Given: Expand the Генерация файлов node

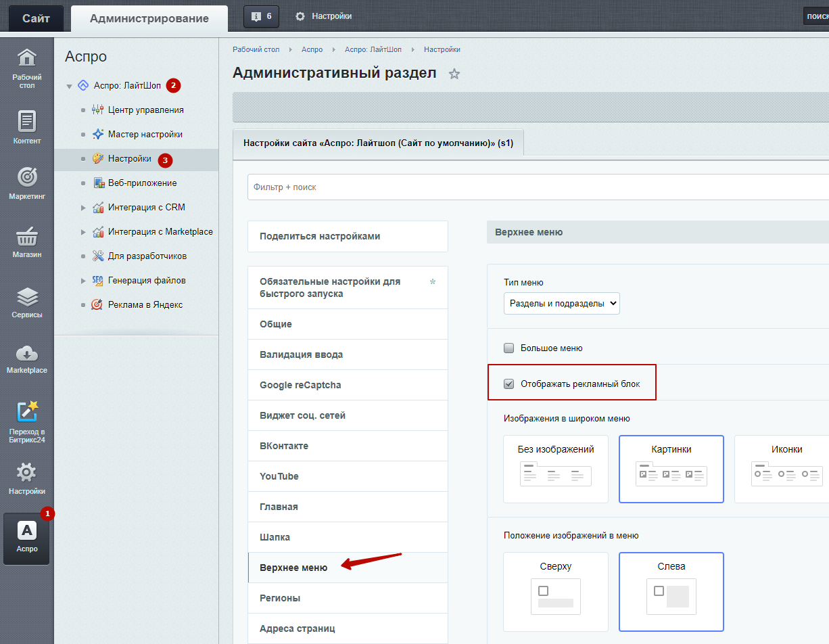Looking at the screenshot, I should [83, 280].
